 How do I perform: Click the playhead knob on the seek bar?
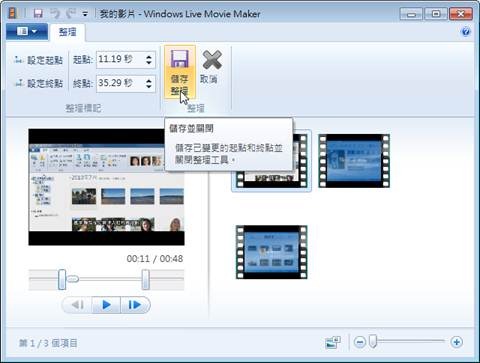73,279
